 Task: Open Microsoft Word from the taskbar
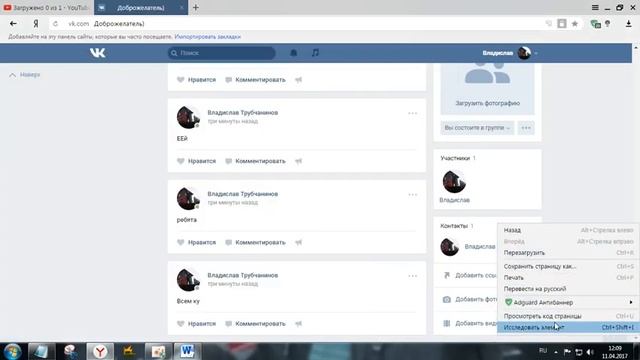tap(187, 351)
